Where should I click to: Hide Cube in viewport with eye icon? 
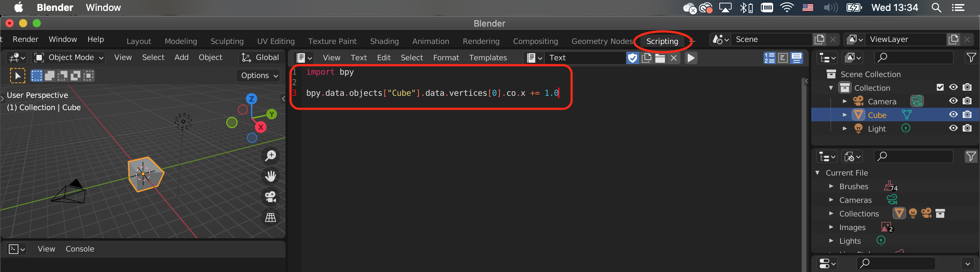pyautogui.click(x=953, y=115)
